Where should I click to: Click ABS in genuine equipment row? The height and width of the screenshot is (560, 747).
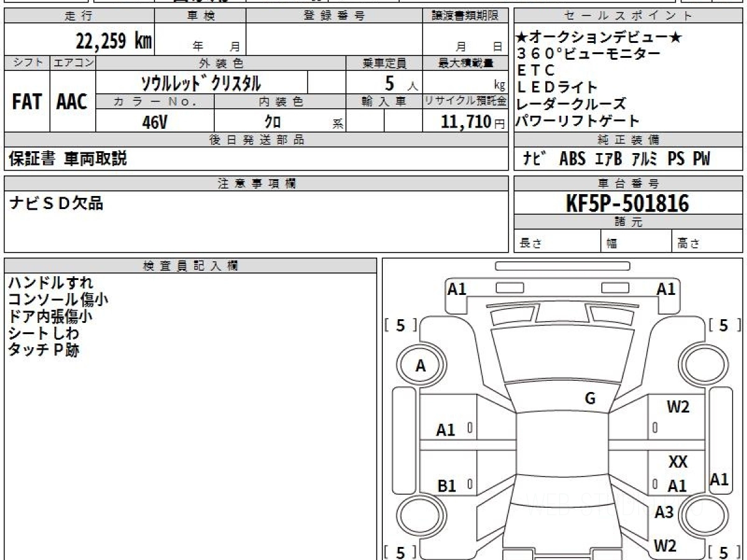[572, 159]
